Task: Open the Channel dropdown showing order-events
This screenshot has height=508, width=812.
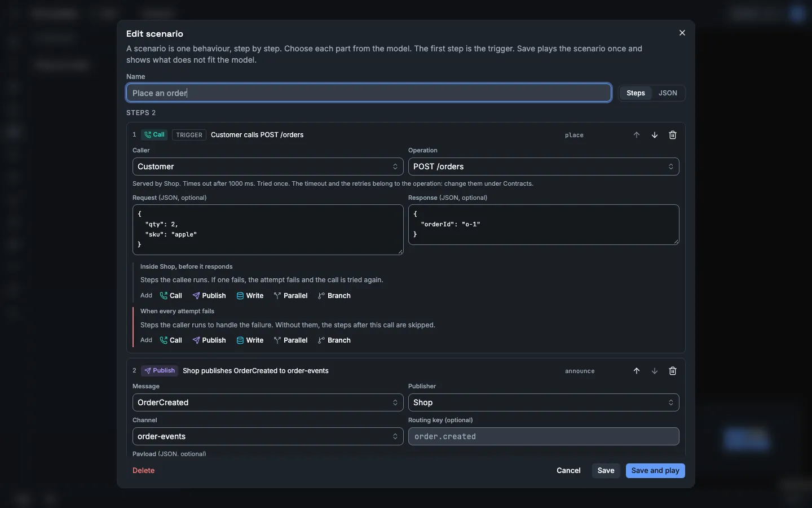Action: click(268, 436)
